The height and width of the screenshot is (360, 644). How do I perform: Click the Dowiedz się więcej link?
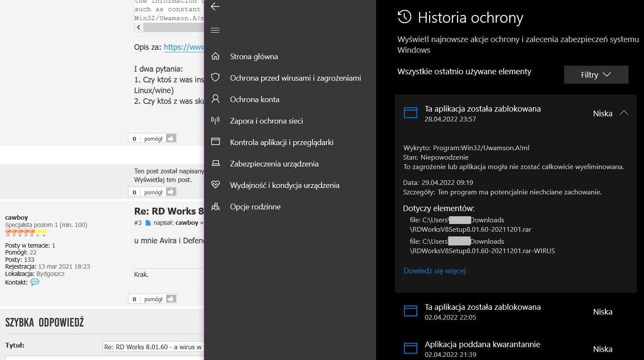434,271
